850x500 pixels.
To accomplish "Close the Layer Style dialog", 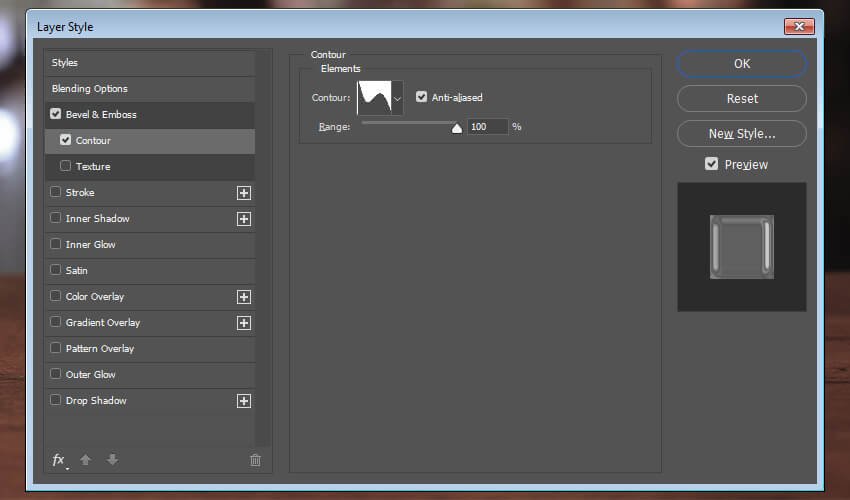I will click(799, 26).
